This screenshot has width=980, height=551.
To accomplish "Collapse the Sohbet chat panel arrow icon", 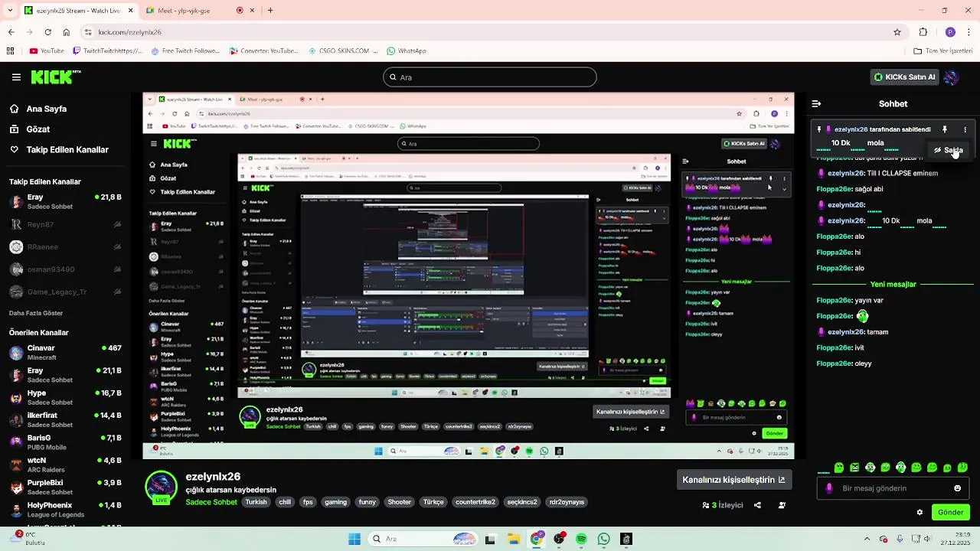I will click(816, 103).
